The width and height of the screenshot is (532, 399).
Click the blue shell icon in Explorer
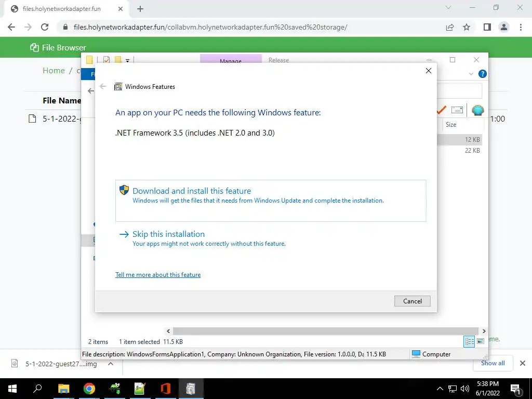(477, 110)
